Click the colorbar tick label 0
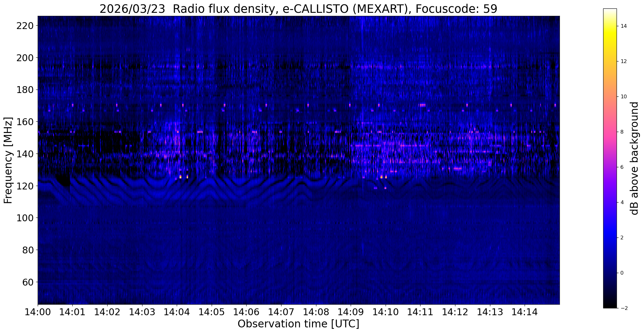The width and height of the screenshot is (644, 333). 622,273
